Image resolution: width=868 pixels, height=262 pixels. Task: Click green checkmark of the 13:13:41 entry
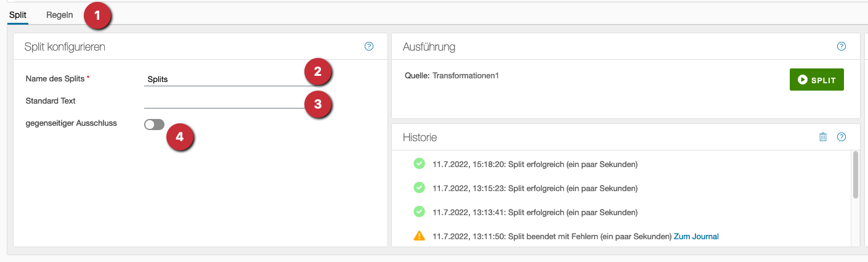click(x=419, y=211)
